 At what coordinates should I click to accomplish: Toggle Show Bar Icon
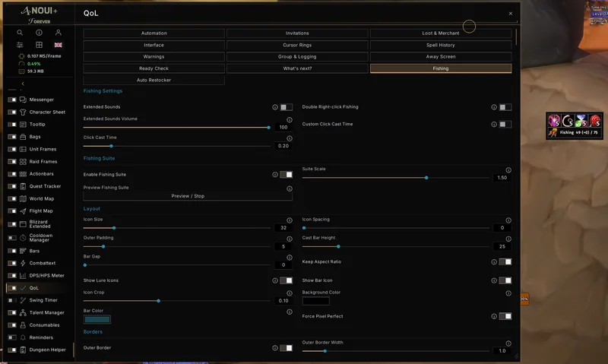505,280
